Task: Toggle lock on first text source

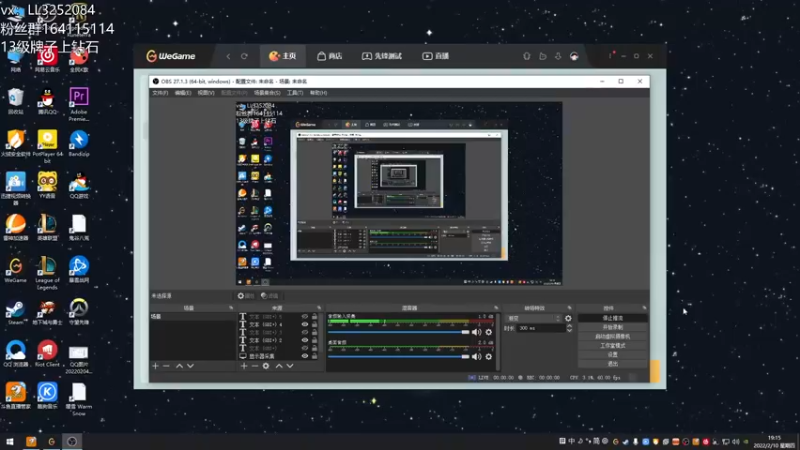Action: click(x=314, y=316)
